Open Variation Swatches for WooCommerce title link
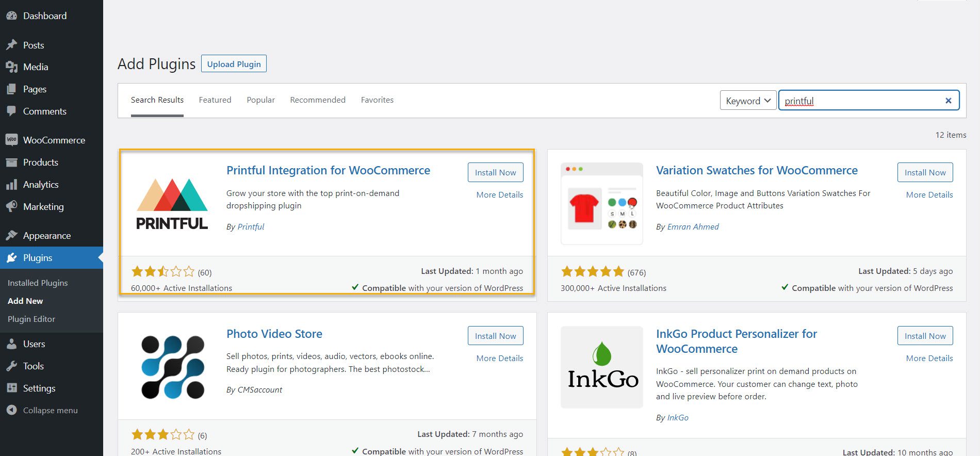980x456 pixels. pos(757,170)
